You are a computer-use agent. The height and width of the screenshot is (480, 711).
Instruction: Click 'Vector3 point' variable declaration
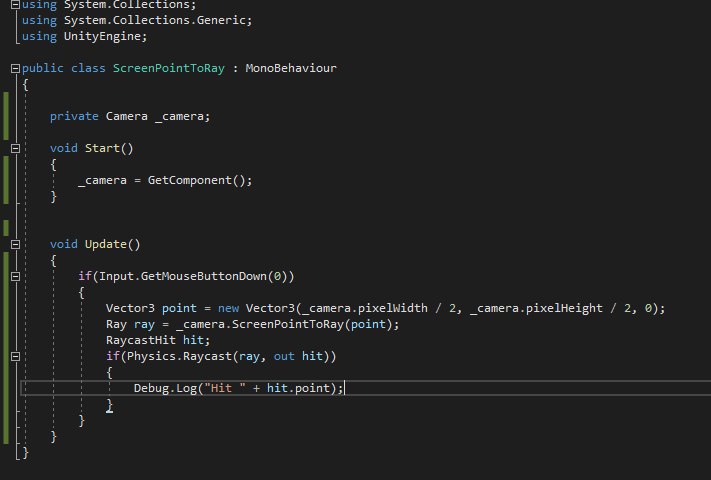[151, 308]
